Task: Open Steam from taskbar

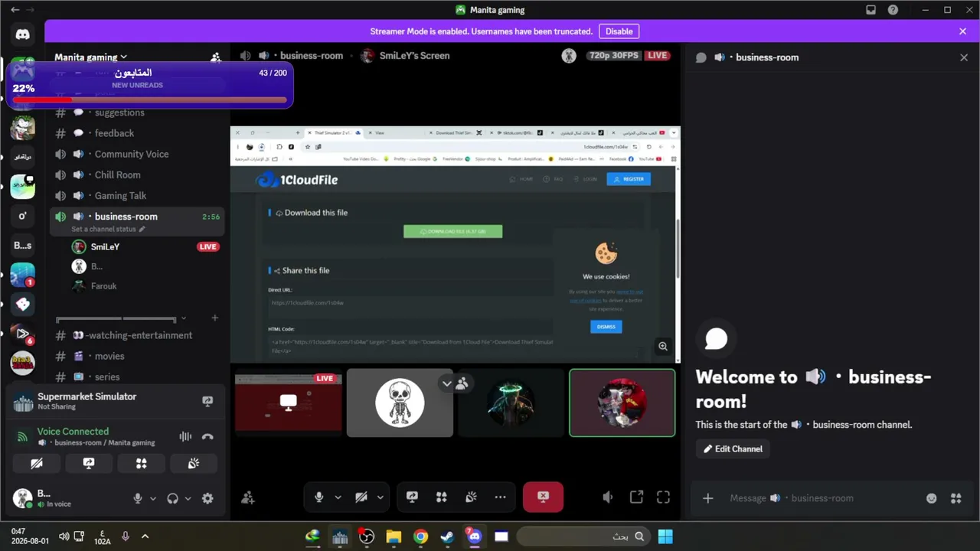Action: 447,536
